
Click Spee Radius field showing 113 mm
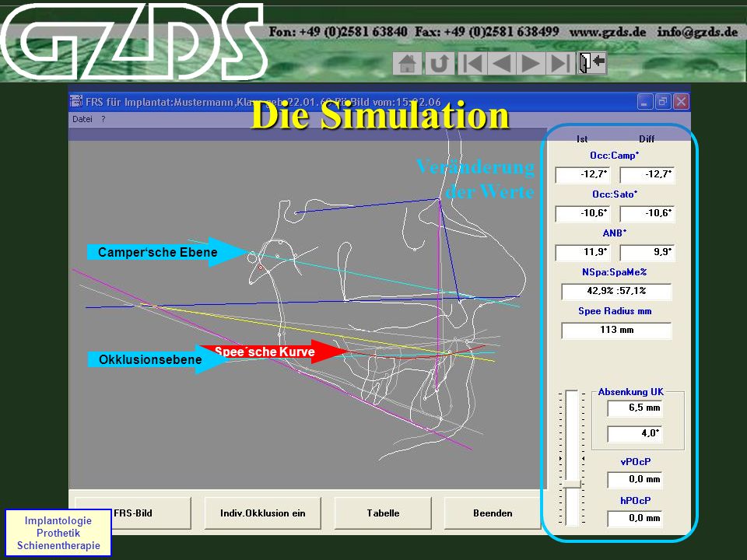(x=616, y=330)
